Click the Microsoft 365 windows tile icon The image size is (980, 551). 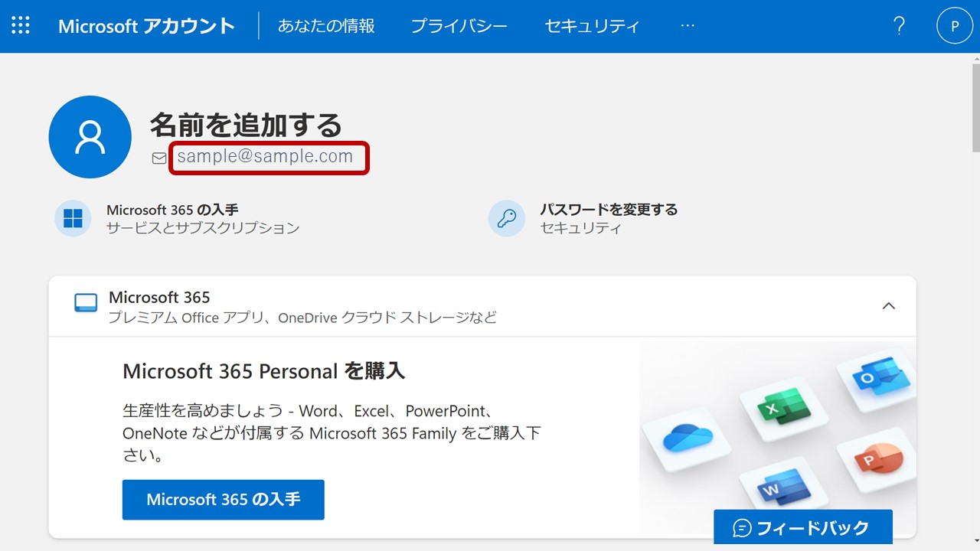pyautogui.click(x=73, y=219)
